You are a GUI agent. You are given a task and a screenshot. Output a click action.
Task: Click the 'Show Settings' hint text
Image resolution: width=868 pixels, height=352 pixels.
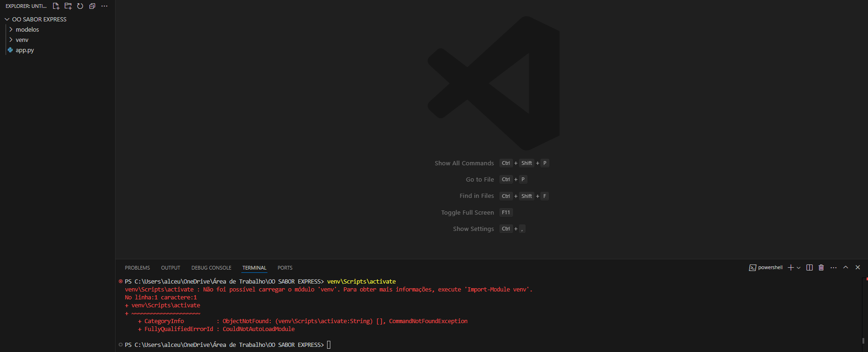pyautogui.click(x=473, y=229)
